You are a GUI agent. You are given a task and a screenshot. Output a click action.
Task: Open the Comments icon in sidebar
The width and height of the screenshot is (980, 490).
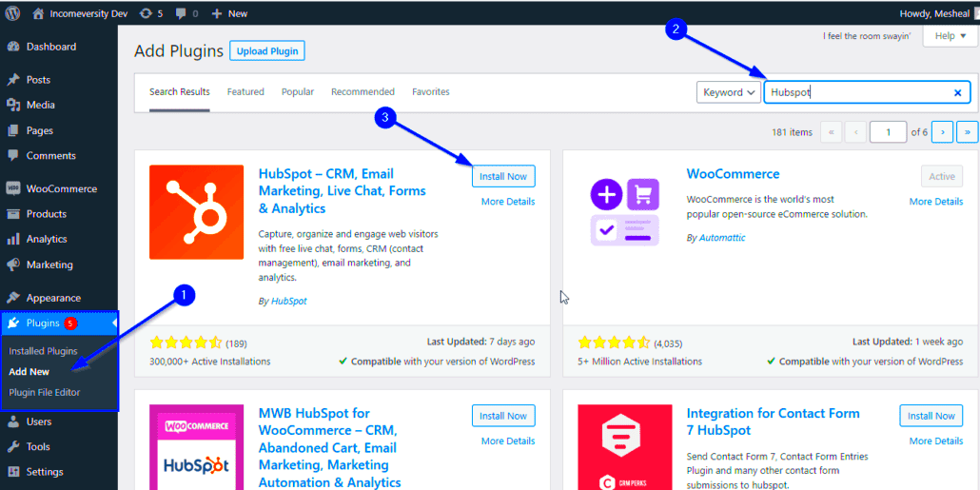(x=13, y=156)
